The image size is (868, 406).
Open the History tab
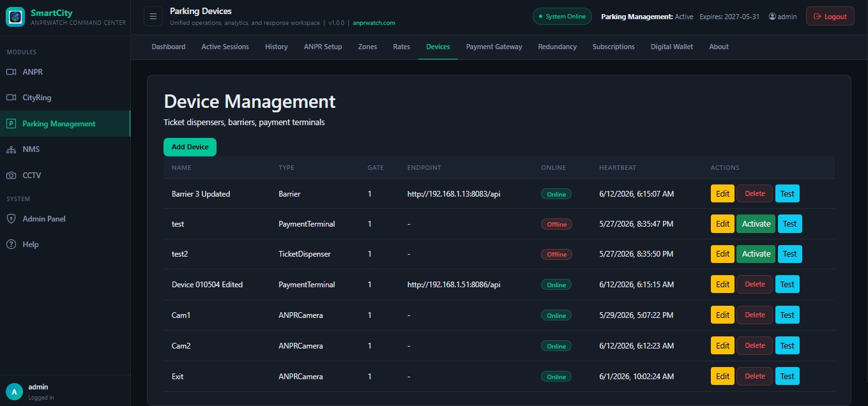[277, 47]
